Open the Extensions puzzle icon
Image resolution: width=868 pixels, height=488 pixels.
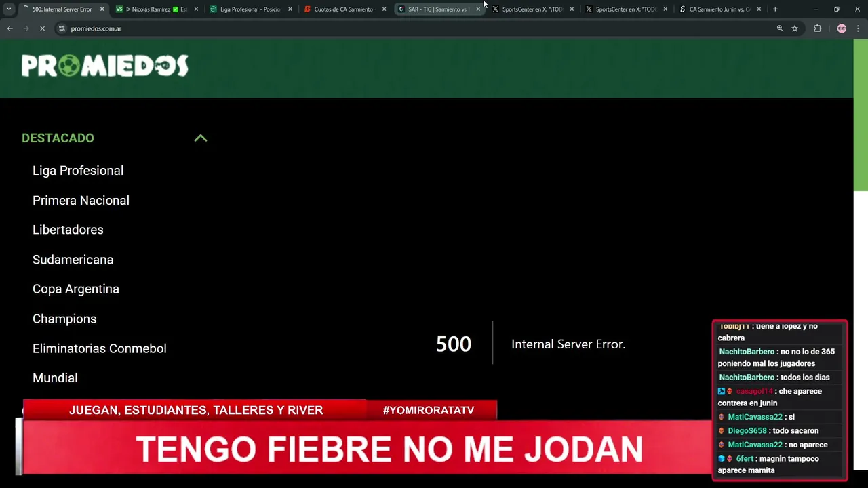pyautogui.click(x=817, y=28)
